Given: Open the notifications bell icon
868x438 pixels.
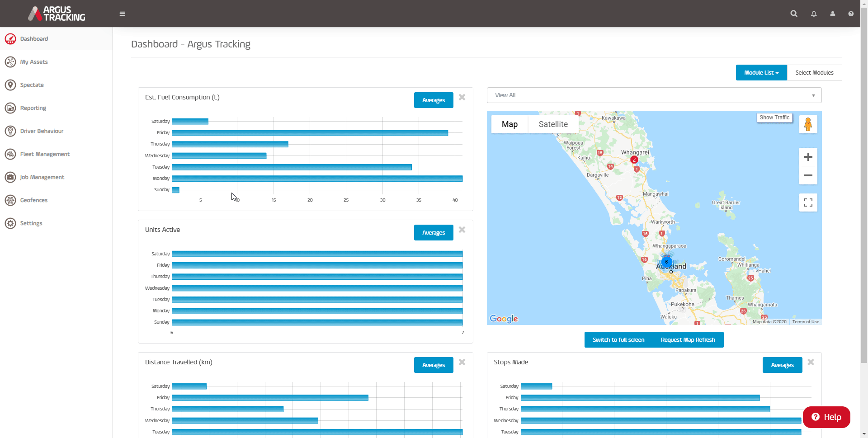Looking at the screenshot, I should point(814,14).
